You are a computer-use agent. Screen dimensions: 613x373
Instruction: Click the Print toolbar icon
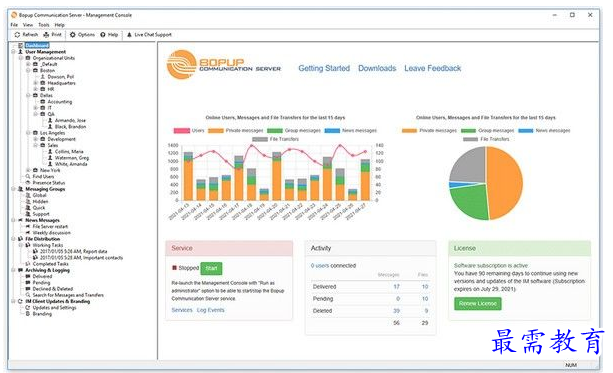click(x=46, y=35)
